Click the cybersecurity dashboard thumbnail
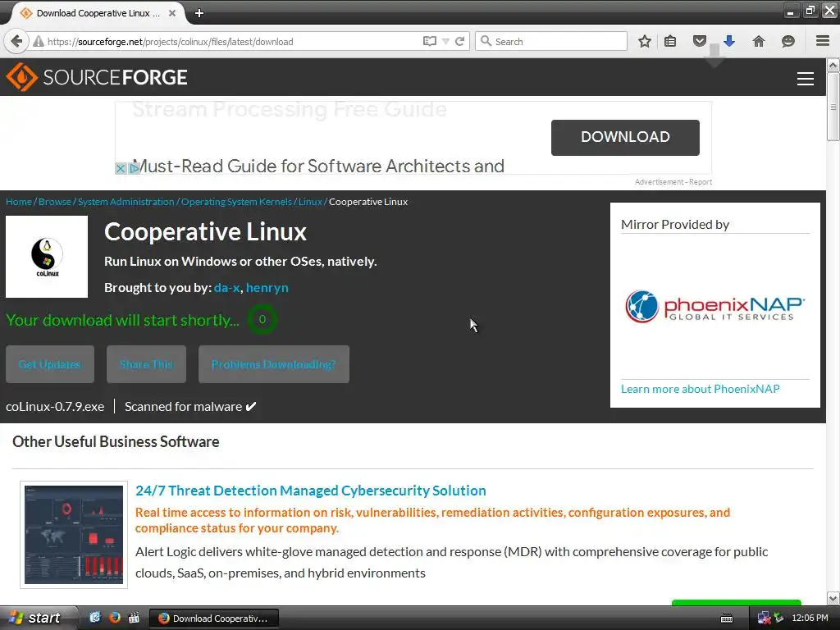This screenshot has width=840, height=630. click(x=74, y=535)
